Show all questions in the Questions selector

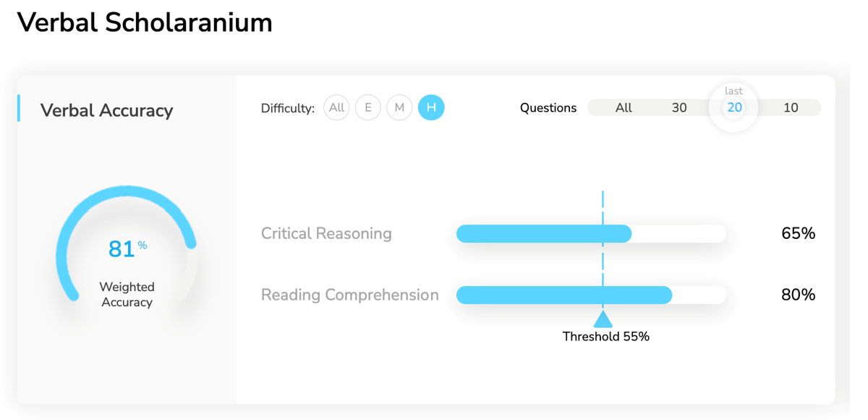624,108
